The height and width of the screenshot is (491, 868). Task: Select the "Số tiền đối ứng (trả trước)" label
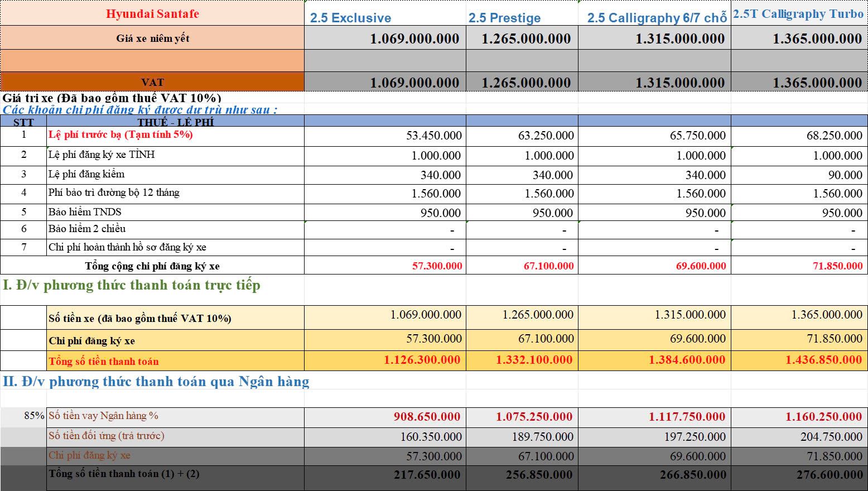tap(106, 436)
